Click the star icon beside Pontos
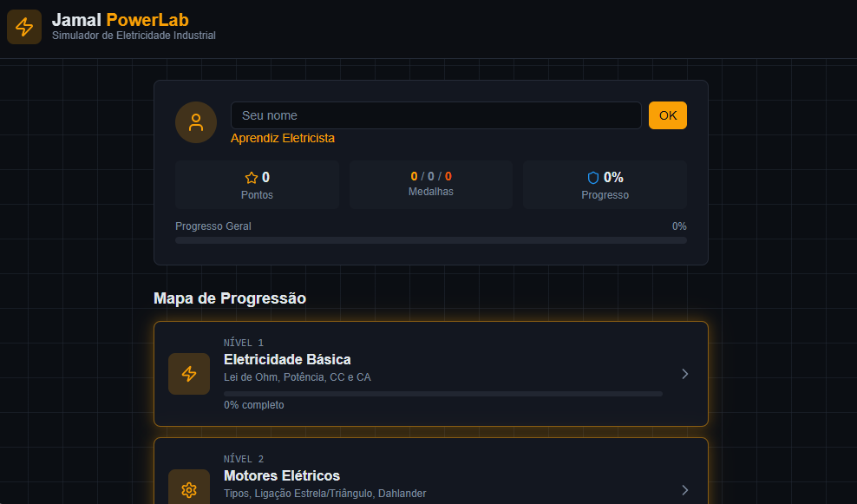The height and width of the screenshot is (504, 857). [x=252, y=178]
